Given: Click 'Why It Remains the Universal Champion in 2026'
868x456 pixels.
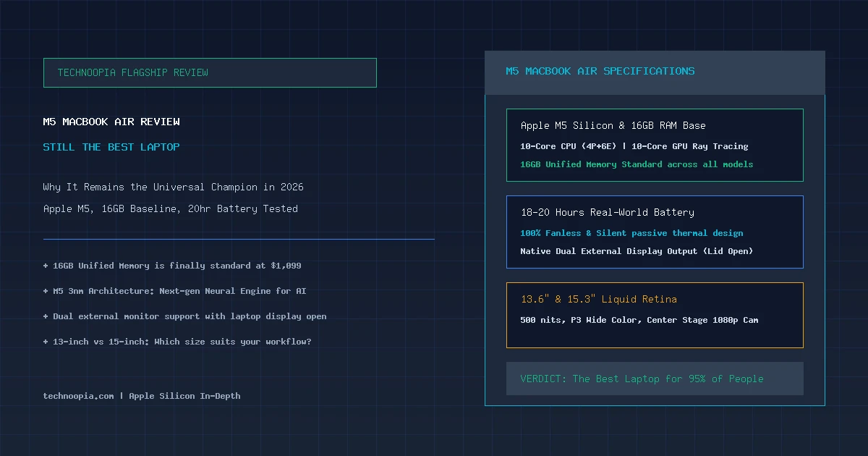Looking at the screenshot, I should [174, 187].
